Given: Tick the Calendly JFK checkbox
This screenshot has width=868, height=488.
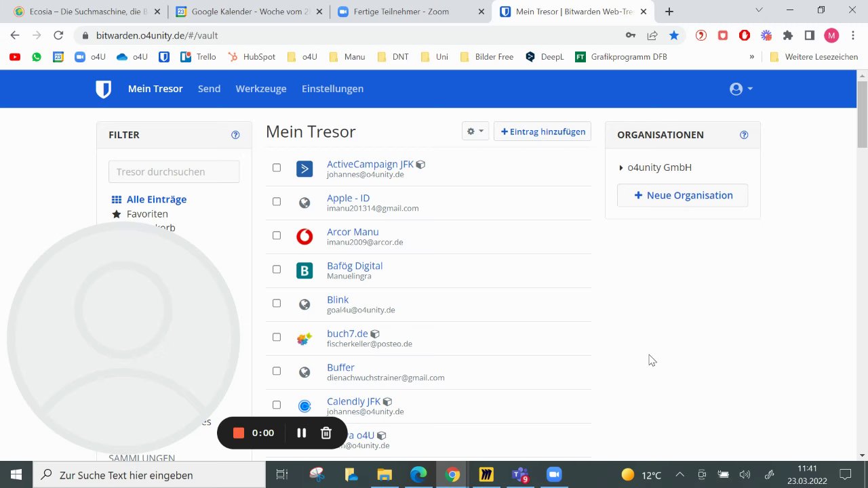Looking at the screenshot, I should pyautogui.click(x=277, y=405).
